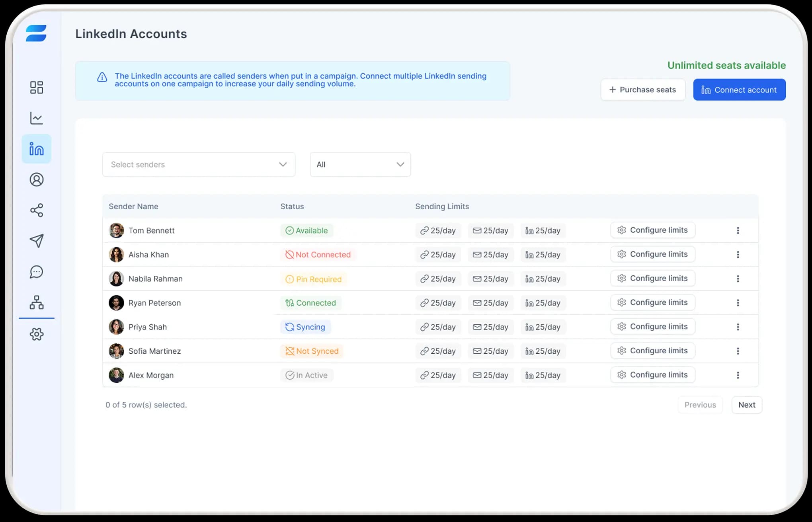Open the chat messages sidebar icon
This screenshot has height=522, width=812.
coord(36,272)
